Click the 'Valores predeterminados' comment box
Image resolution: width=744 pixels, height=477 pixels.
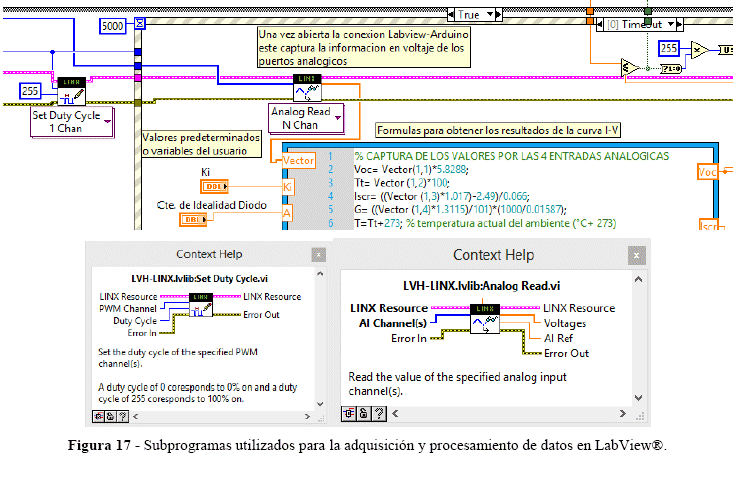click(202, 144)
